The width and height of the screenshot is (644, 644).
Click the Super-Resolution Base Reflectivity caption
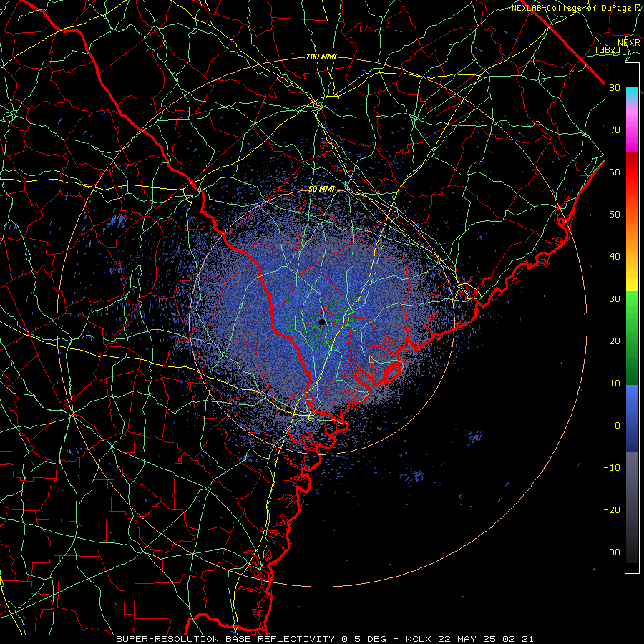coord(325,639)
